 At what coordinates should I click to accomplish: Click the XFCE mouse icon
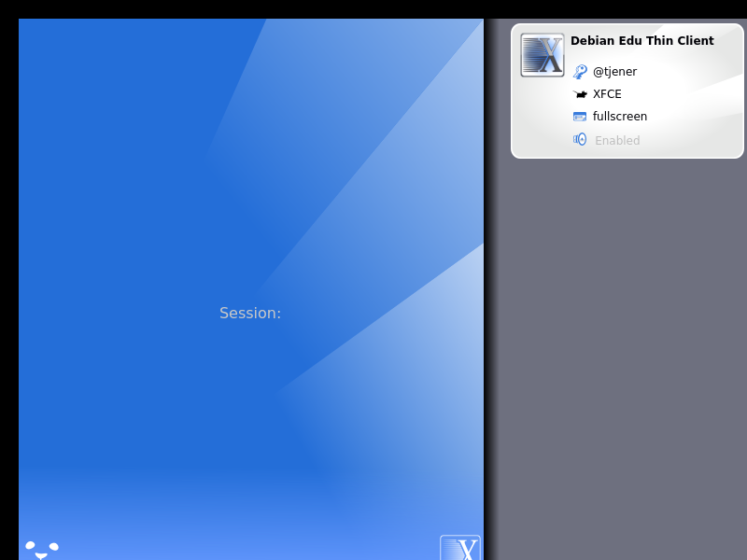click(580, 94)
